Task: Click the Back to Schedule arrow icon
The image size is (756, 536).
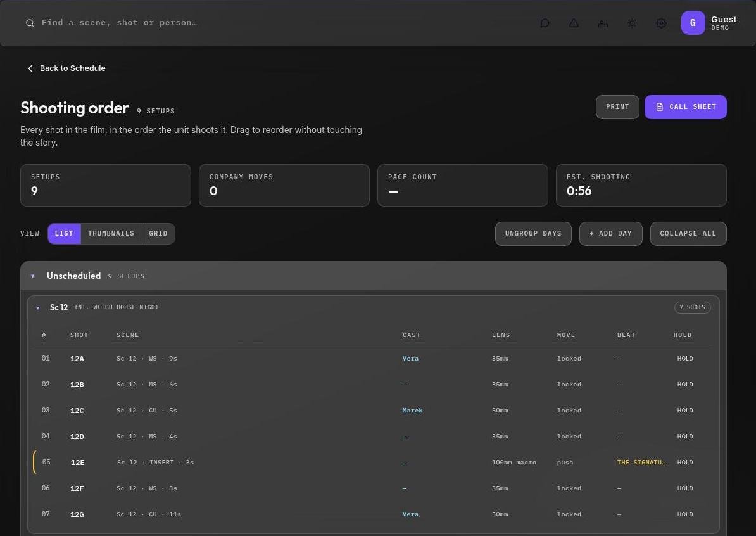Action: [x=30, y=68]
